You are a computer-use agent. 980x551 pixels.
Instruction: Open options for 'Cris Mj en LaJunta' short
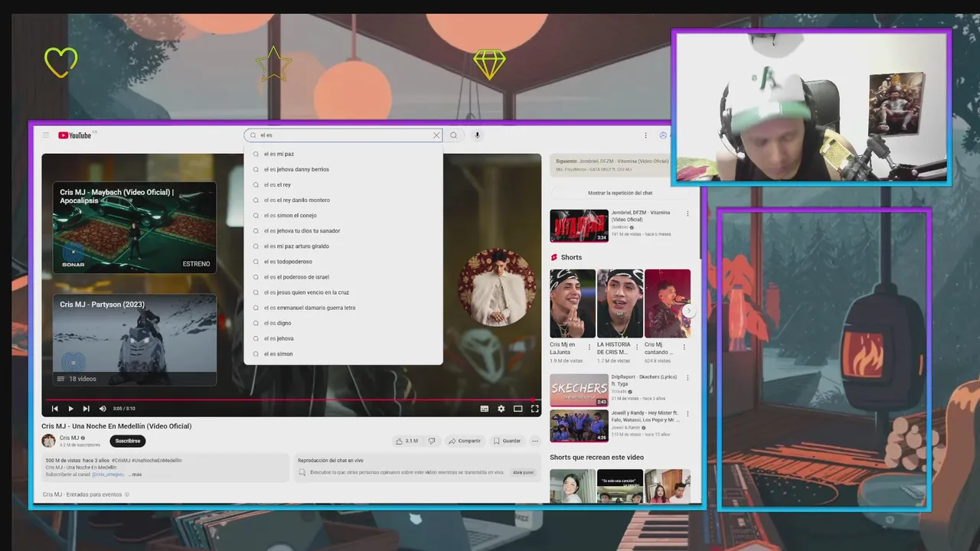(x=590, y=347)
